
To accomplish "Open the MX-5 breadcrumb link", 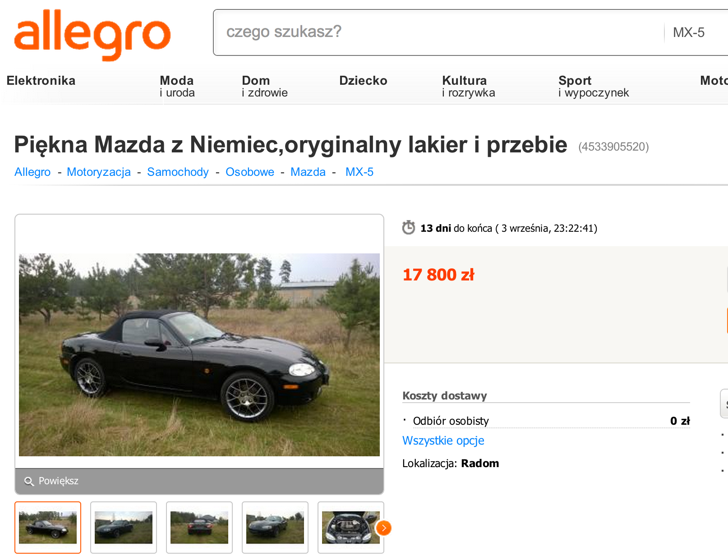I will pyautogui.click(x=359, y=172).
